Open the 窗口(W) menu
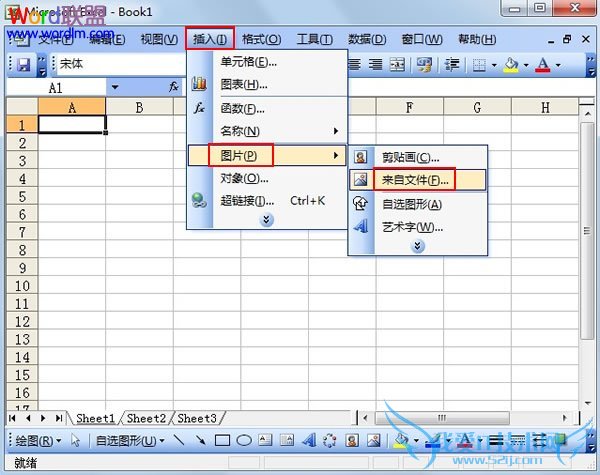Image resolution: width=600 pixels, height=475 pixels. pos(422,39)
